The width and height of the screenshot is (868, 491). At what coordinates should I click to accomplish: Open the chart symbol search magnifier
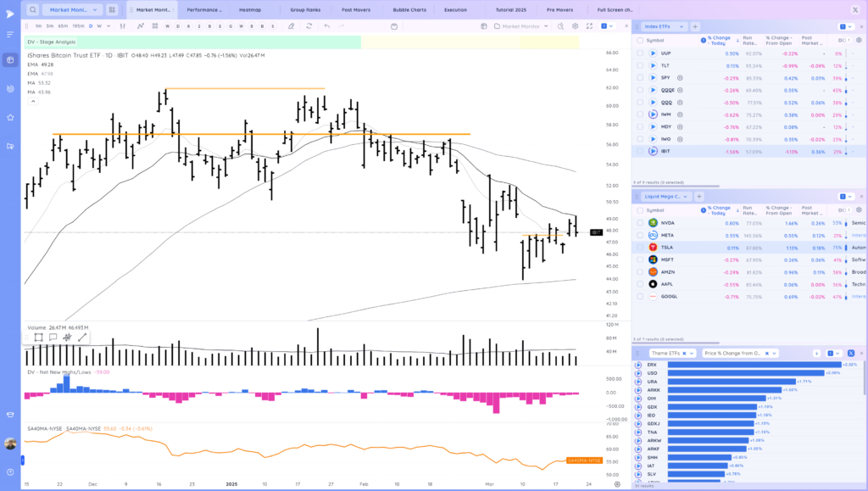(561, 26)
